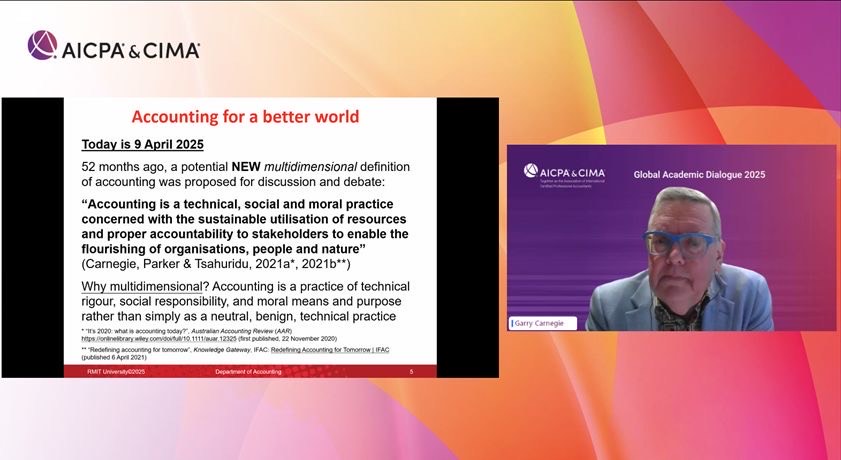Click the AICPA & CIMA logo at top left
This screenshot has height=460, width=841.
(114, 45)
